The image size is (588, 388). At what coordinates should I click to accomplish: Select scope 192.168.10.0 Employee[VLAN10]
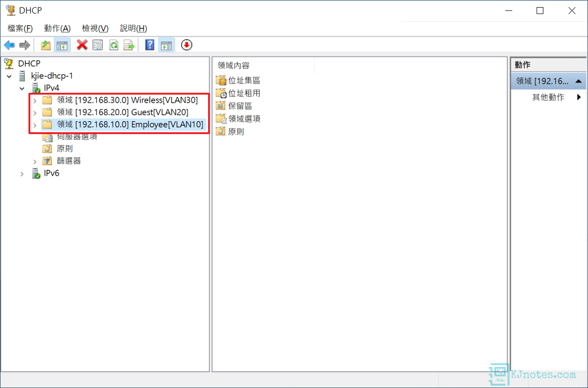click(130, 124)
